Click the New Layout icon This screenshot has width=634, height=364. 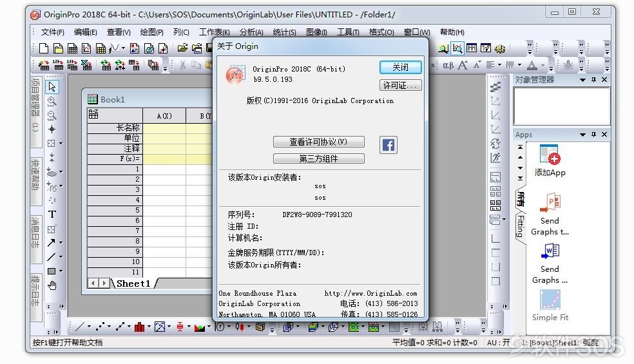click(135, 48)
